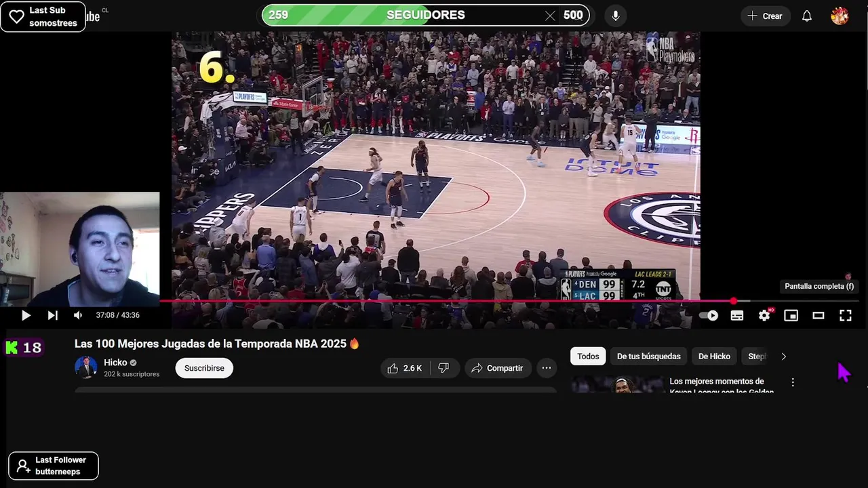Seek within the red played portion of timeline
Screen dimensions: 868x488
pos(446,301)
